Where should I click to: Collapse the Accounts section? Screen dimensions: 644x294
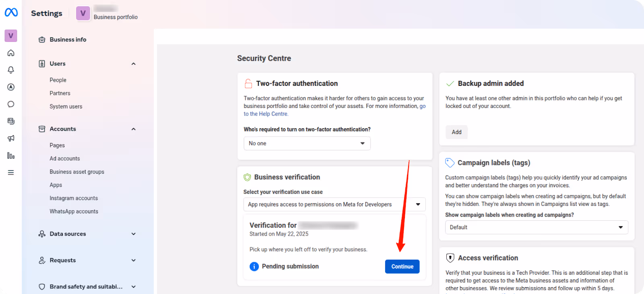point(133,129)
